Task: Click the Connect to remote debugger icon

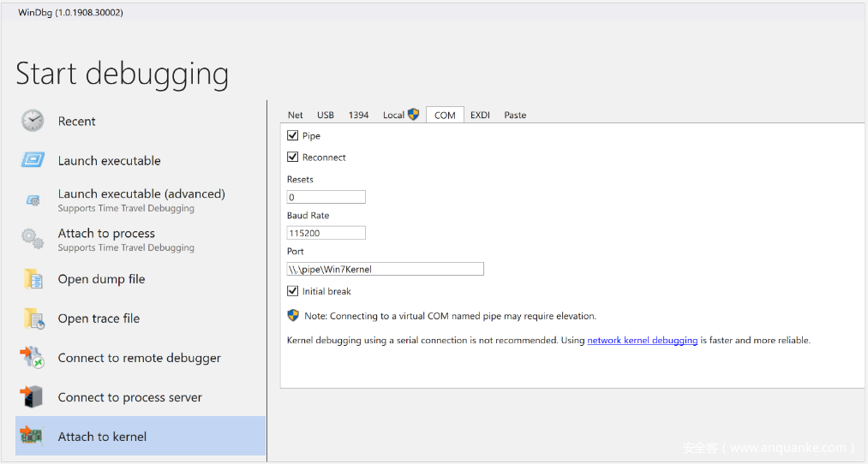Action: [33, 358]
